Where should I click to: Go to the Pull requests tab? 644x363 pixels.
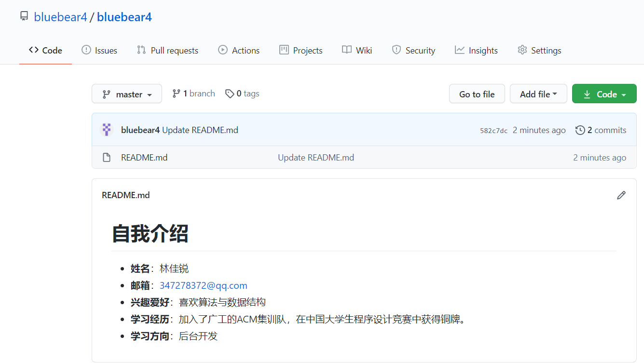(x=167, y=50)
